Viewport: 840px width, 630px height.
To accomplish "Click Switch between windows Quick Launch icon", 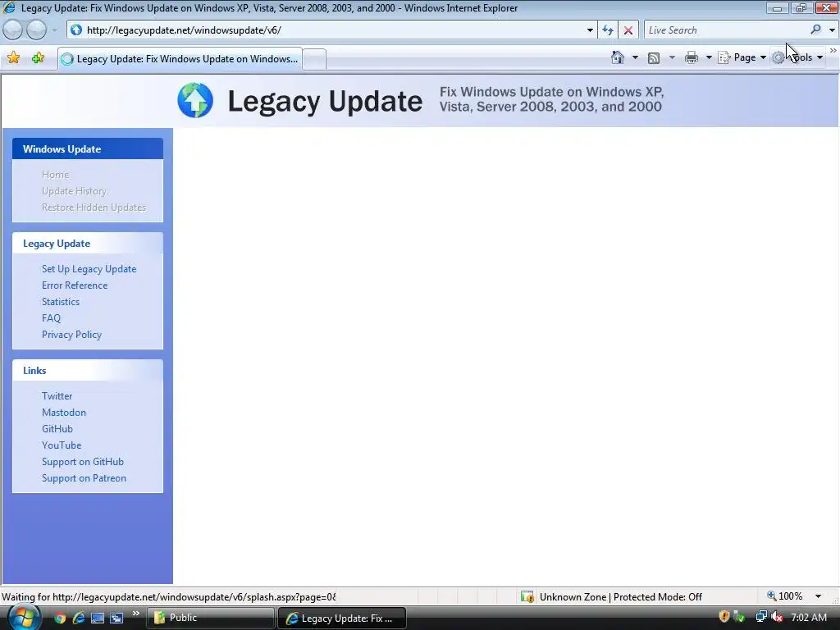I will pos(116,618).
